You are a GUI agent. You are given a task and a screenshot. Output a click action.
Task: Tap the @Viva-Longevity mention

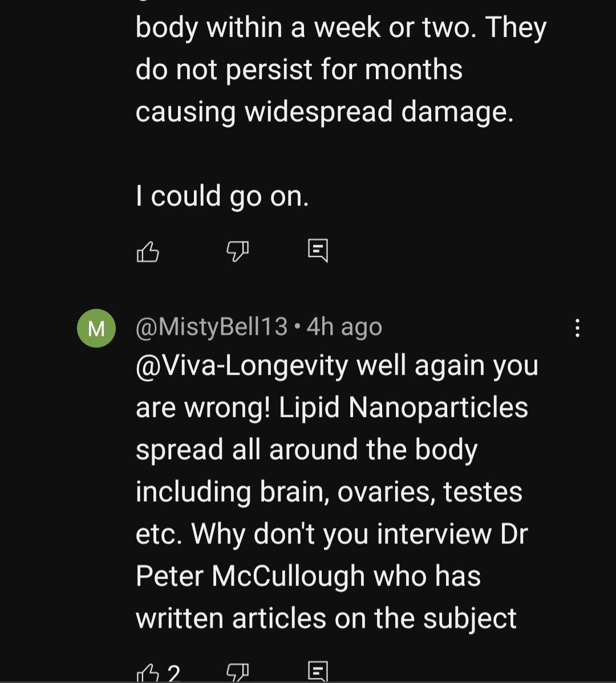(x=242, y=366)
